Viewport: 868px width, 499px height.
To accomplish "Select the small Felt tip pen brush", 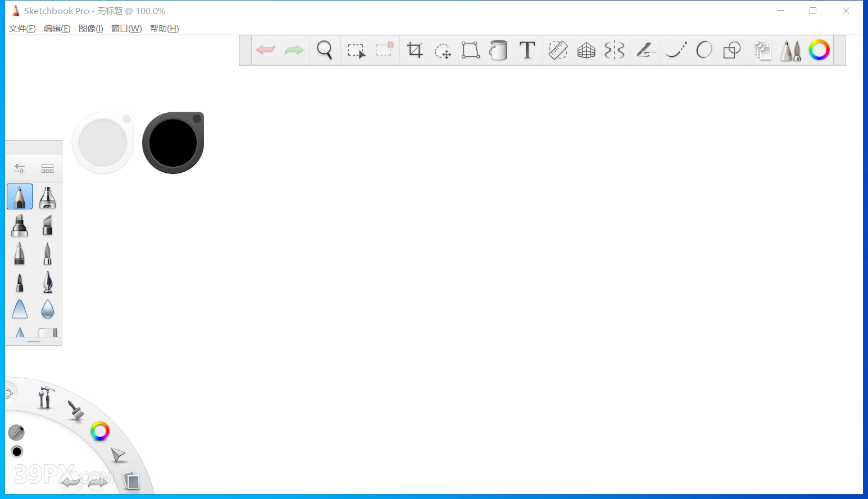I will [x=20, y=282].
